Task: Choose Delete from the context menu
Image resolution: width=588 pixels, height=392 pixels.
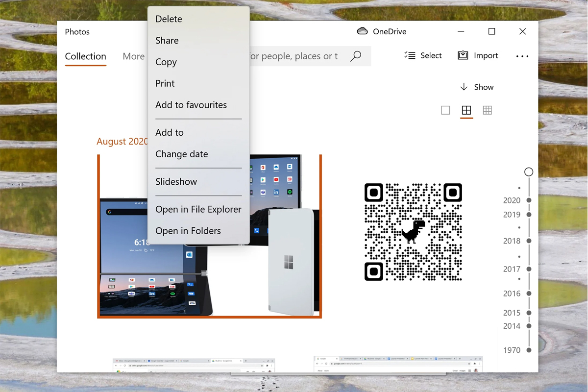Action: (x=169, y=19)
